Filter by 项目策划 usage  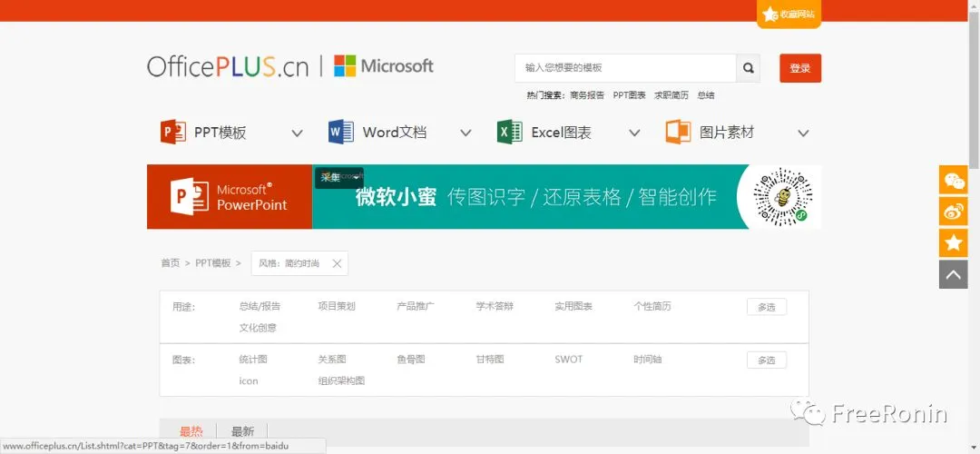(337, 306)
